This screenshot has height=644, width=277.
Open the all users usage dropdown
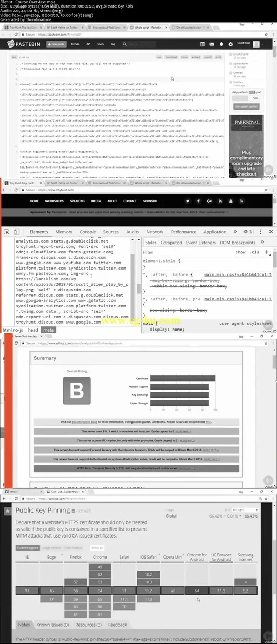[247, 510]
